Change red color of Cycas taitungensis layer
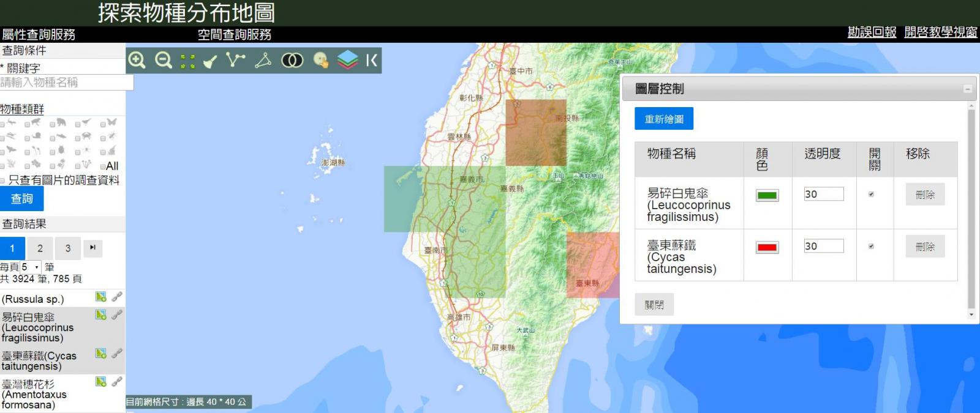The image size is (980, 413). pos(767,248)
